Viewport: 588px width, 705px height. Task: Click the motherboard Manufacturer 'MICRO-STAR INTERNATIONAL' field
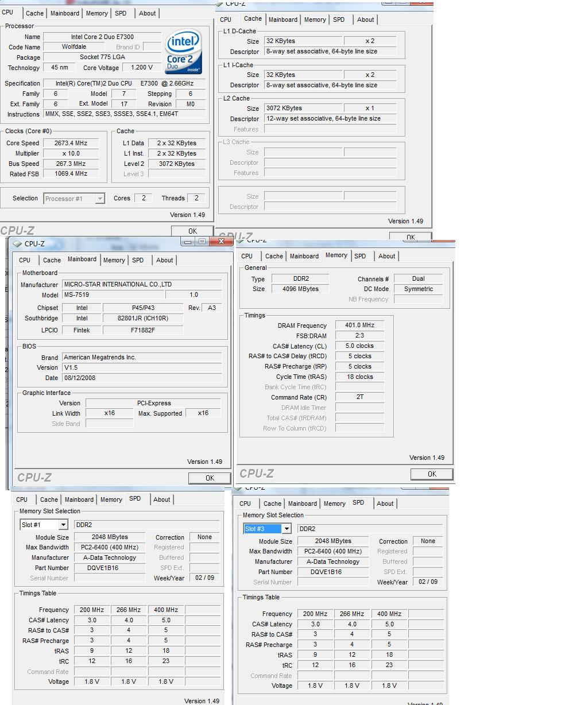coord(142,284)
